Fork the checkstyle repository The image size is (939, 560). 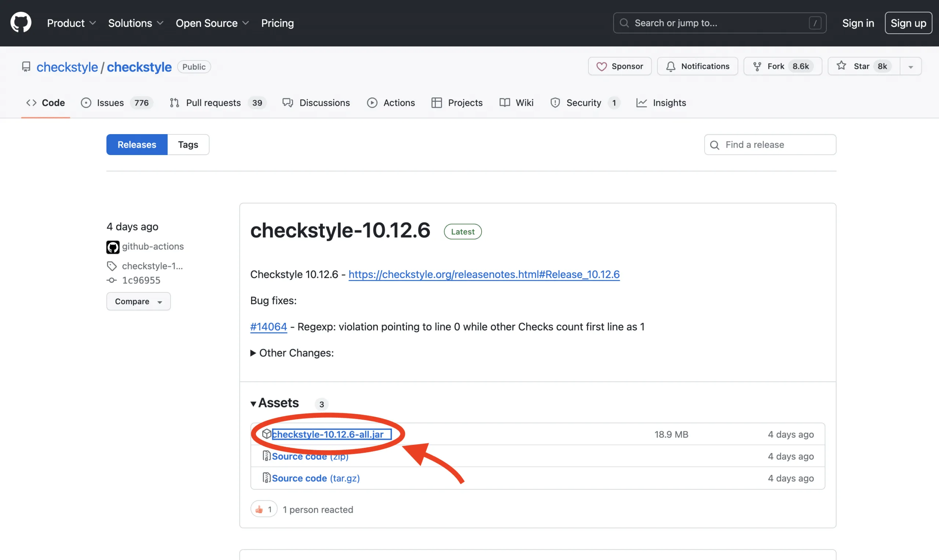point(783,66)
